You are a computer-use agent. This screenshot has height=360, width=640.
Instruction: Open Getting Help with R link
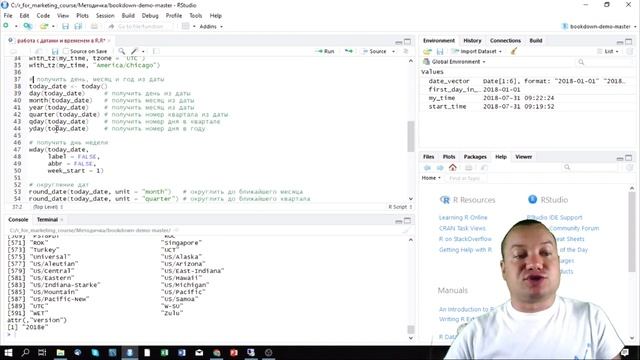click(465, 249)
